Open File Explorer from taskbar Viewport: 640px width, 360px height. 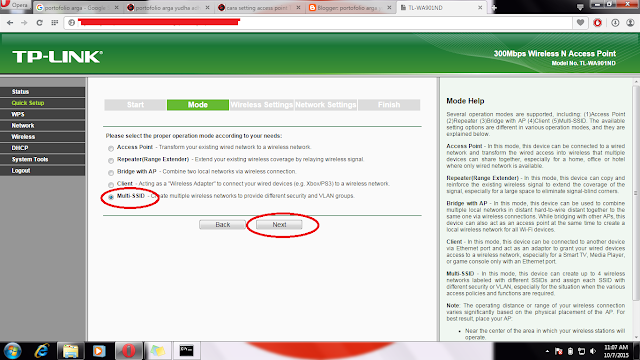coord(70,351)
